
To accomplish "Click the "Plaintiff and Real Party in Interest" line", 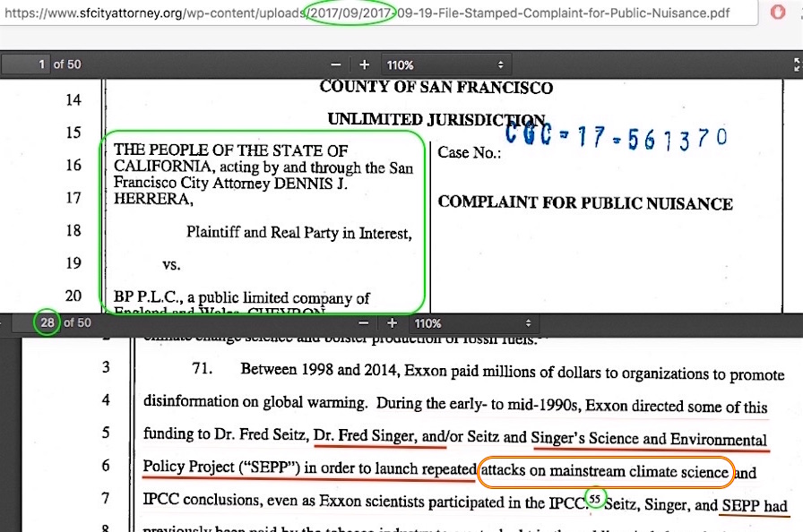I will point(298,233).
